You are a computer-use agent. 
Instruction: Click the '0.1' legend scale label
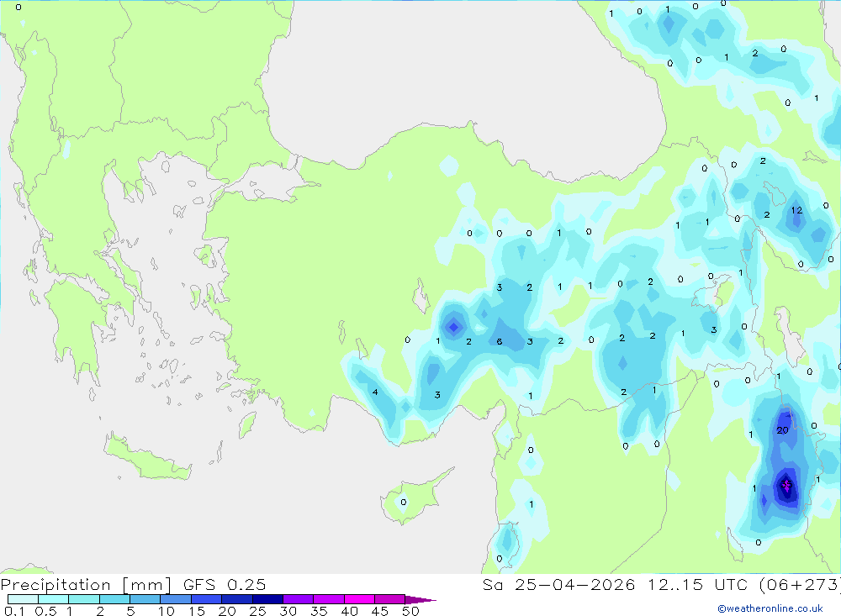[x=14, y=611]
